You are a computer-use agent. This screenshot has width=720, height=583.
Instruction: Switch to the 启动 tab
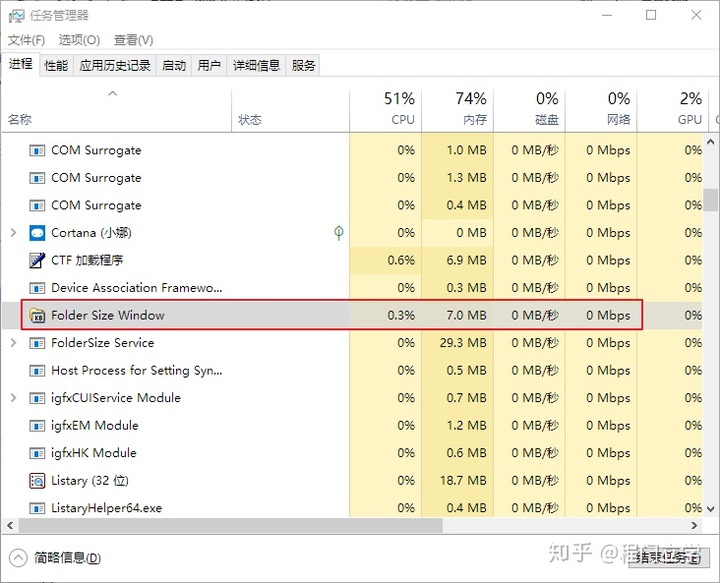(x=174, y=66)
